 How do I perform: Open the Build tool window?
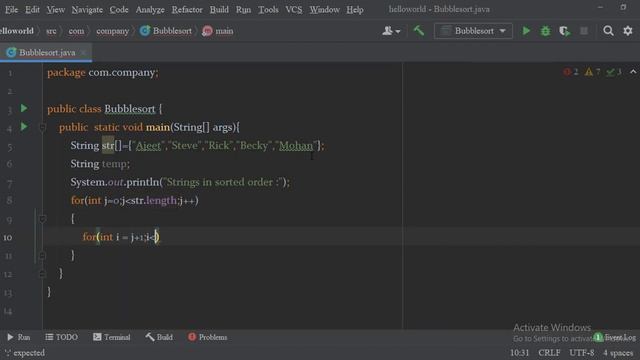point(159,337)
